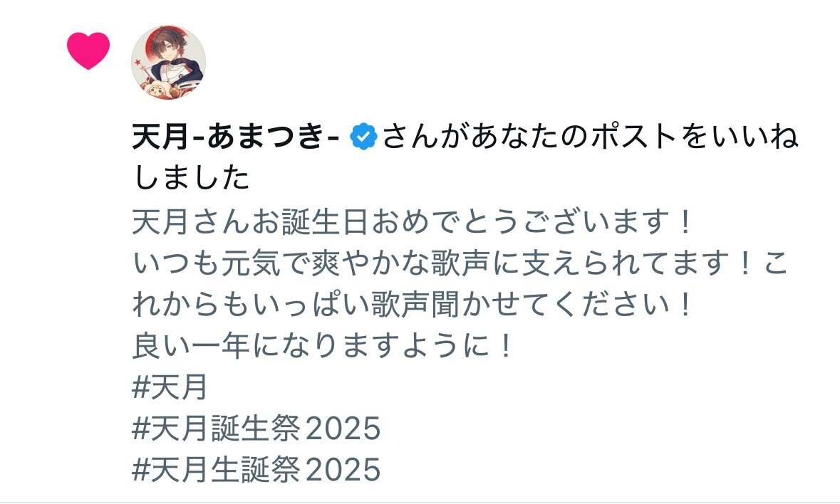Open 天月's round profile avatar
The height and width of the screenshot is (504, 840).
coord(168,62)
